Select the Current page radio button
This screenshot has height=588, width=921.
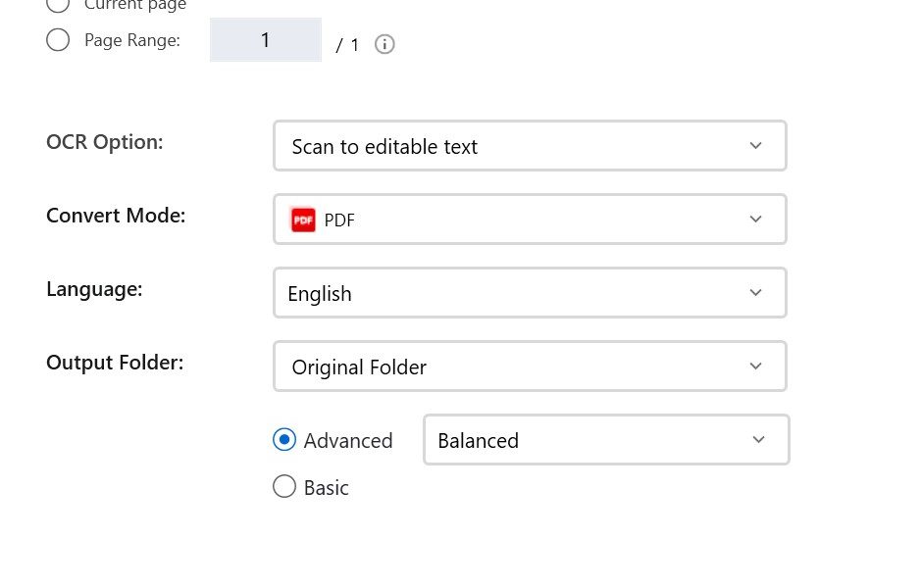[x=58, y=5]
